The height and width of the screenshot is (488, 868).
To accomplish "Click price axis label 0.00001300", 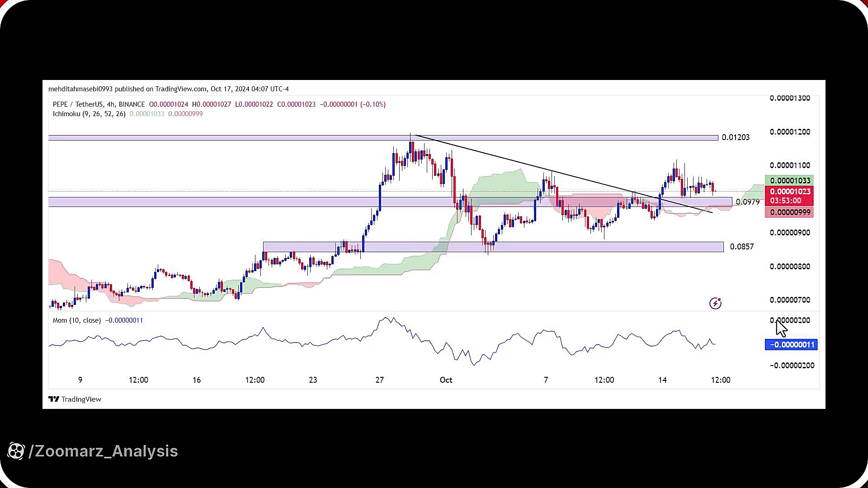I will tap(790, 98).
